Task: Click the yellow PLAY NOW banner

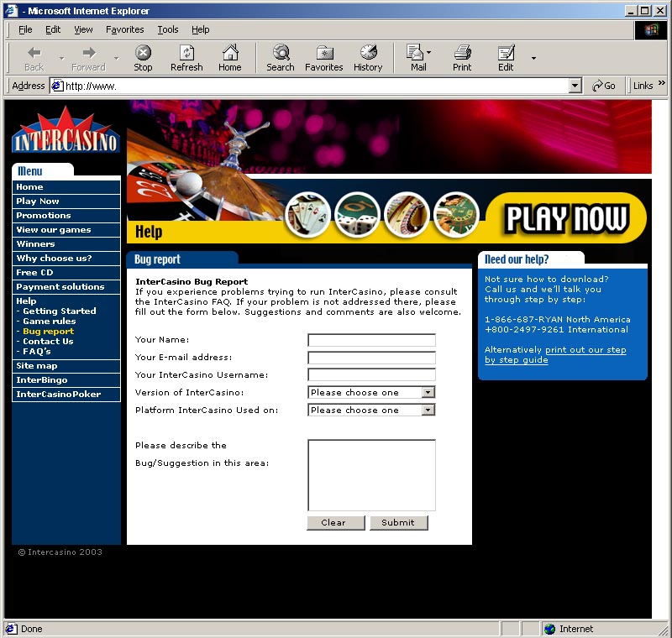Action: coord(566,218)
